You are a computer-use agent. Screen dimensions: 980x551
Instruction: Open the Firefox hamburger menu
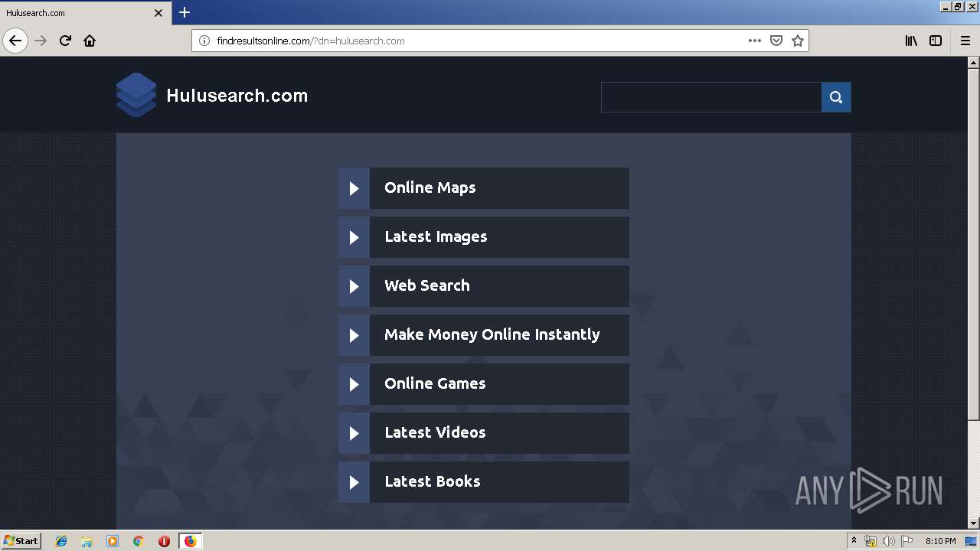pyautogui.click(x=965, y=41)
